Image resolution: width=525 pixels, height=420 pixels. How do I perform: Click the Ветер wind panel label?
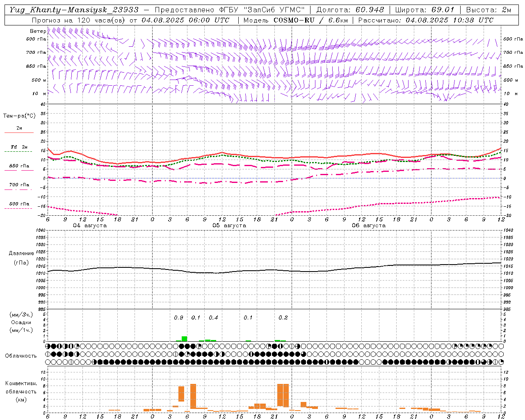(38, 31)
